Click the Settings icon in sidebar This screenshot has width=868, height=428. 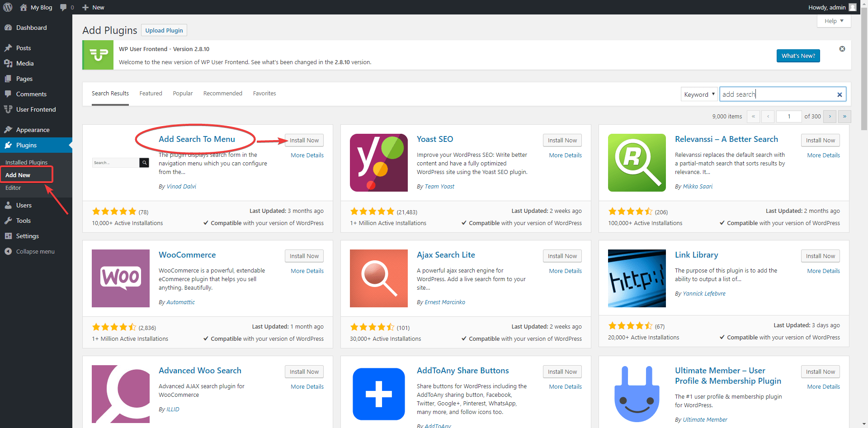[8, 236]
